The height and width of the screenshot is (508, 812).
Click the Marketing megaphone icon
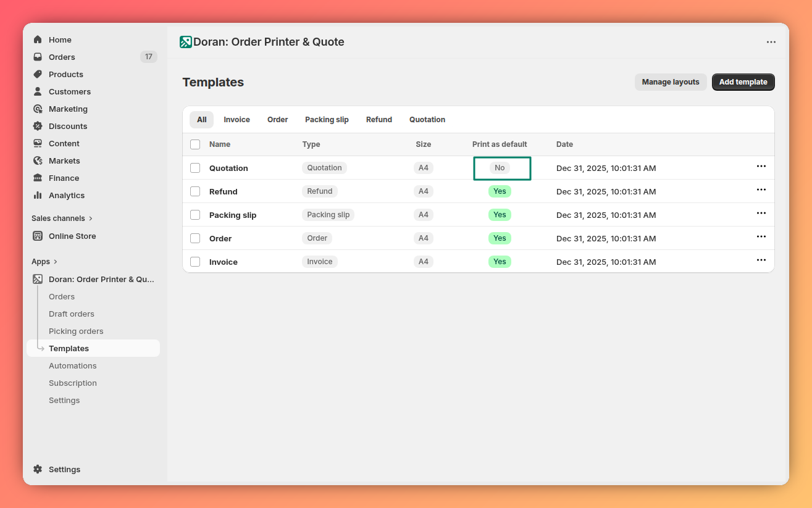click(x=38, y=109)
